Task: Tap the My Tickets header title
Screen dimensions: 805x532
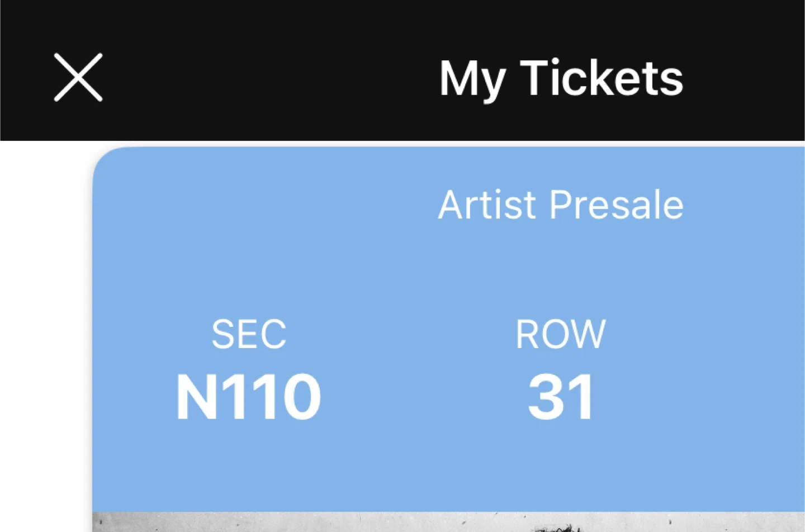Action: 561,79
